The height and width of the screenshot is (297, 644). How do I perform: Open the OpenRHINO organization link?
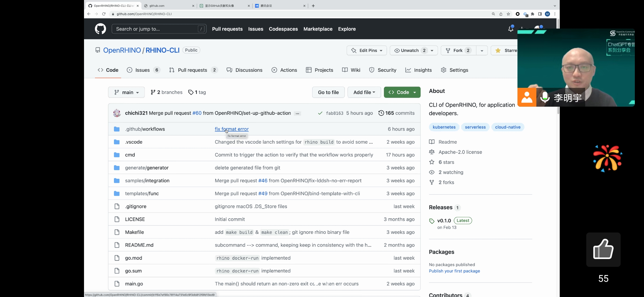(122, 50)
